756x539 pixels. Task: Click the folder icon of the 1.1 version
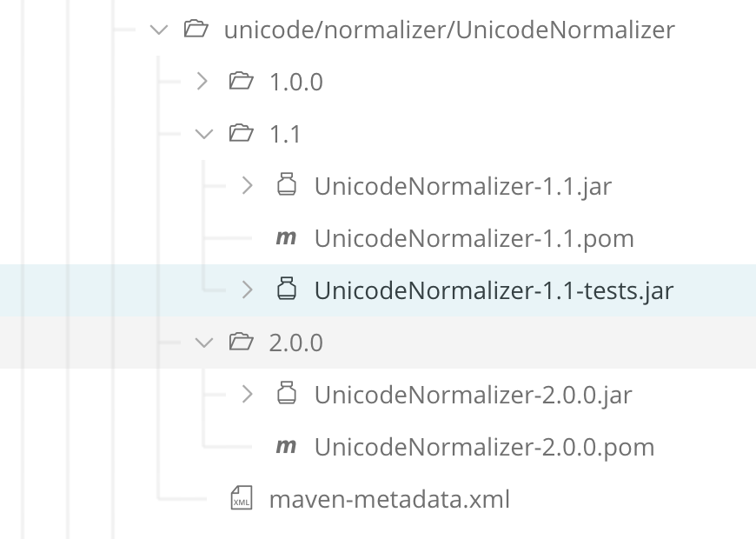click(x=242, y=133)
